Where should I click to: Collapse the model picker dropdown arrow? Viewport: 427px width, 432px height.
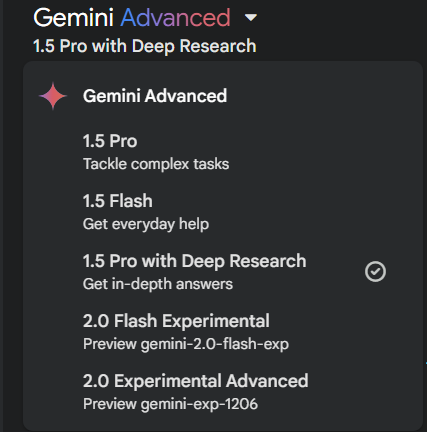[x=251, y=17]
